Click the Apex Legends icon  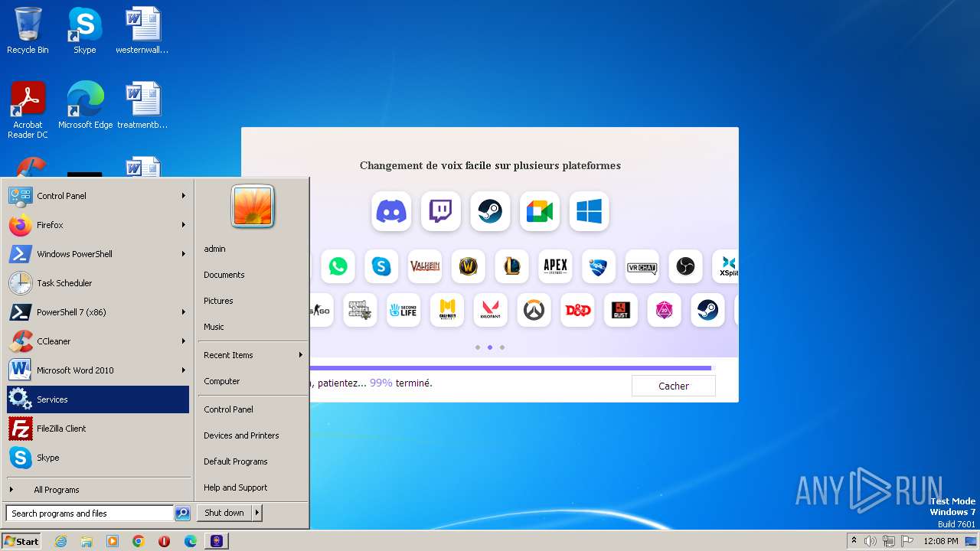pos(555,266)
